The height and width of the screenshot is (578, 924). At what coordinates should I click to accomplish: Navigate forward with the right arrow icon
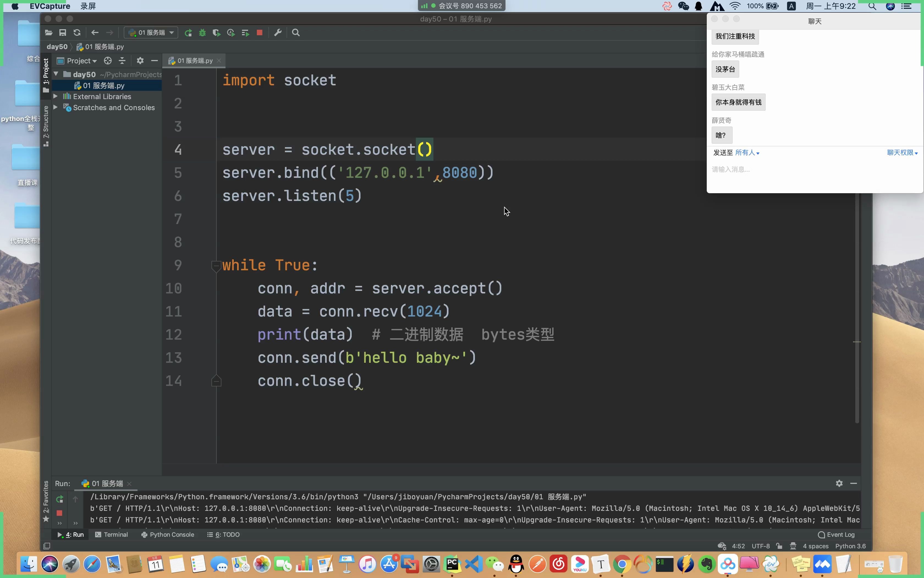coord(109,33)
